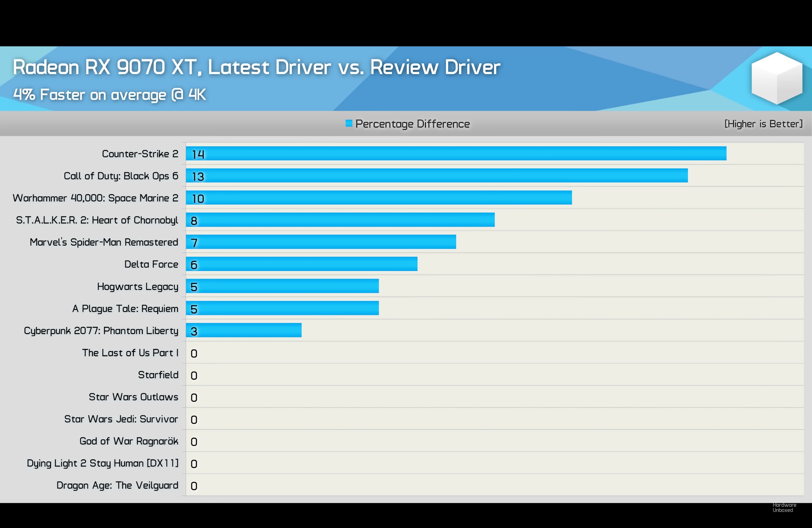812x528 pixels.
Task: Select the 'Hogwarts Legacy' row label
Action: [x=138, y=287]
